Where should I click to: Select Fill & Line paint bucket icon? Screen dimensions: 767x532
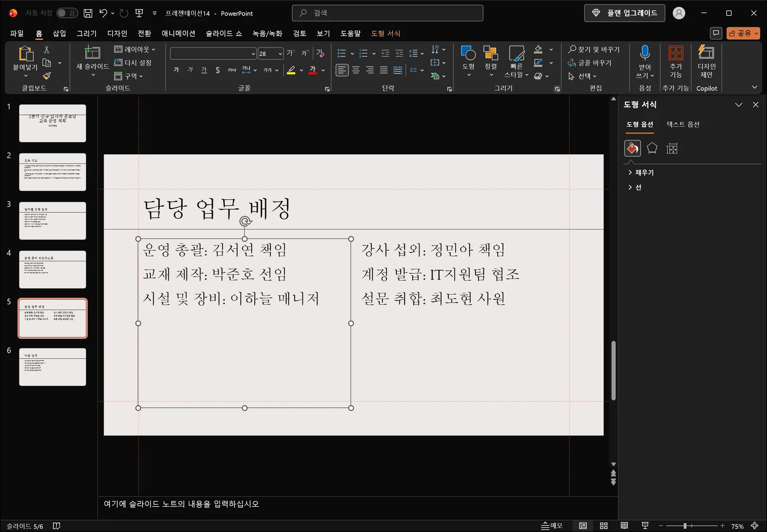[632, 149]
